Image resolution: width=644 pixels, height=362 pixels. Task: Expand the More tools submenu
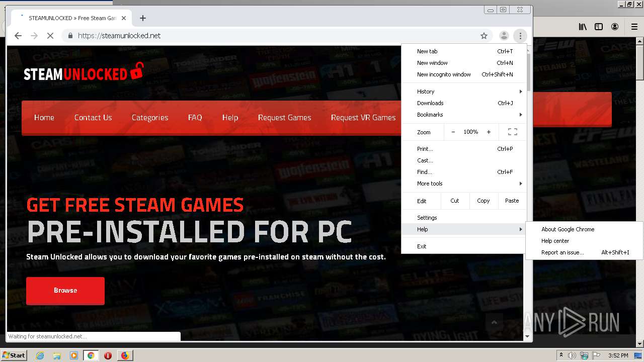(x=464, y=184)
